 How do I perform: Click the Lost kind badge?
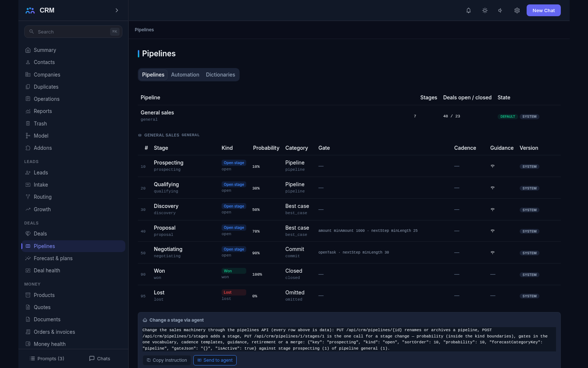pos(234,293)
